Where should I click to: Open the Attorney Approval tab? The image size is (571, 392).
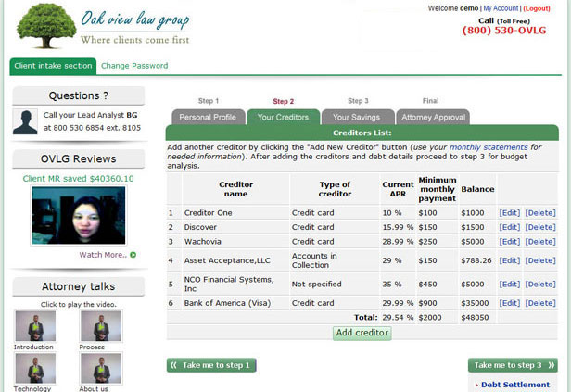click(x=434, y=117)
